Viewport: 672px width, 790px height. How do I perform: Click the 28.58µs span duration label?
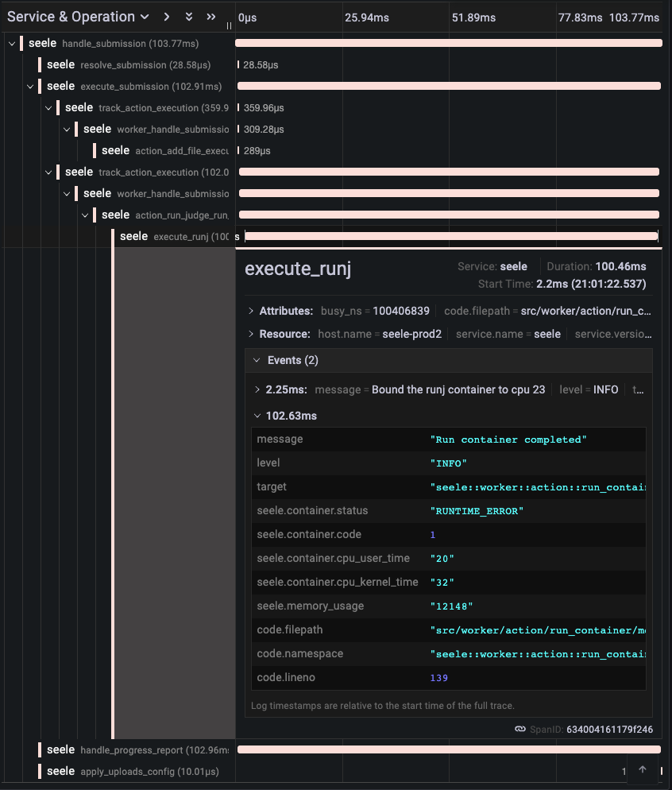tap(261, 65)
